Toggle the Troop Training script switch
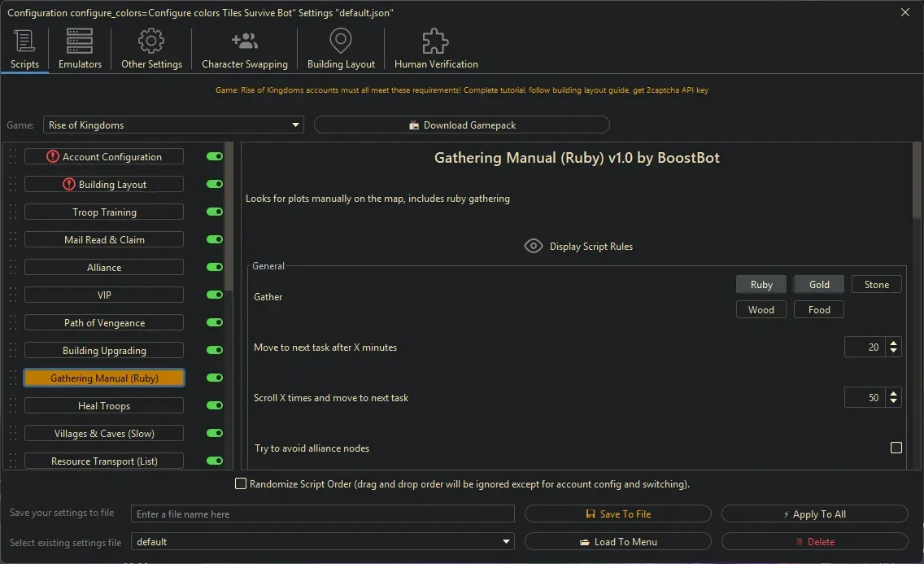The image size is (924, 564). pyautogui.click(x=213, y=212)
